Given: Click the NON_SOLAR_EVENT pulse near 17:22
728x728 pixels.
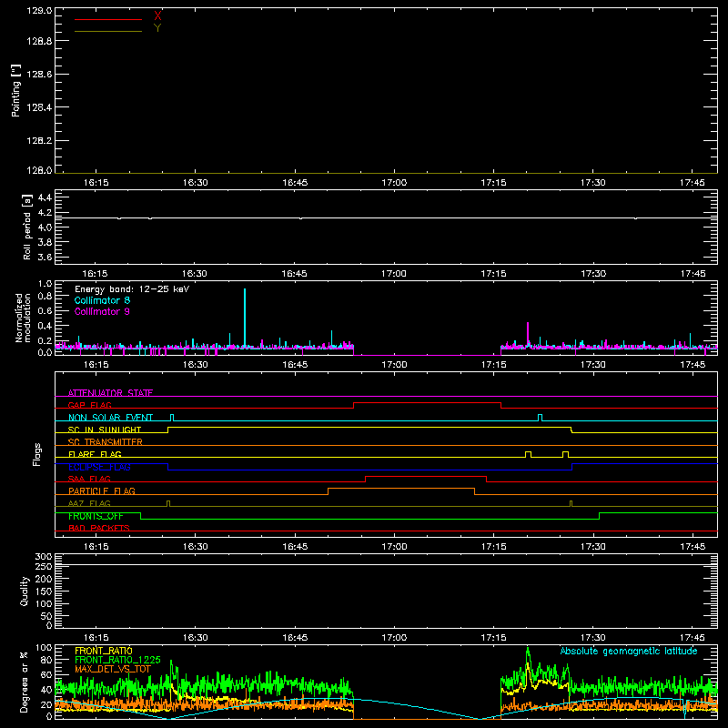Looking at the screenshot, I should pos(540,417).
